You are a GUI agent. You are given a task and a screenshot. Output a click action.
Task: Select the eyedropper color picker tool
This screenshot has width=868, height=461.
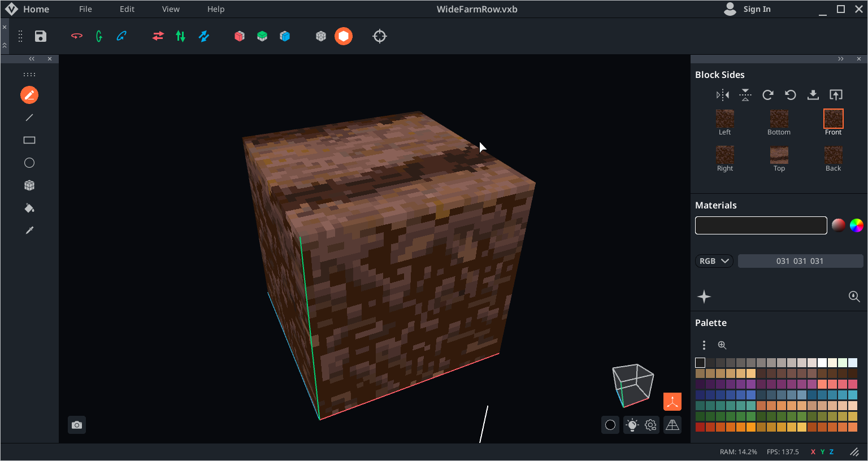(x=29, y=230)
